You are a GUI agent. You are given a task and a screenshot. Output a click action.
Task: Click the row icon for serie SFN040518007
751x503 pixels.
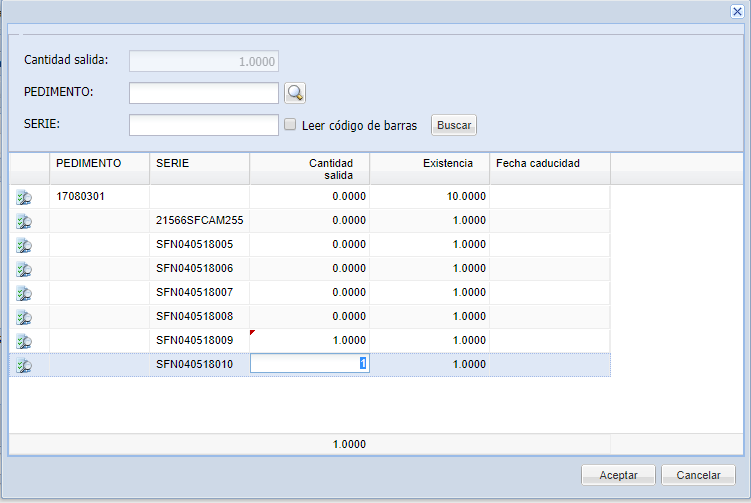tap(24, 294)
